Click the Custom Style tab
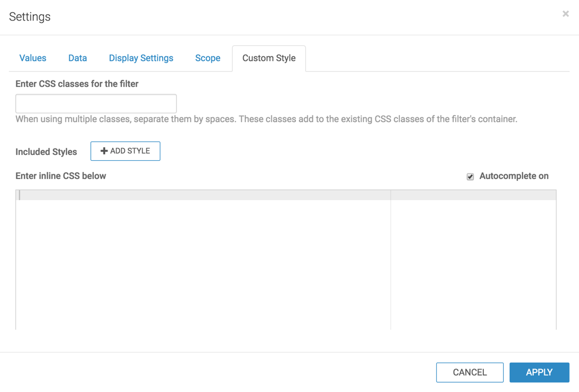The image size is (579, 392). tap(269, 58)
